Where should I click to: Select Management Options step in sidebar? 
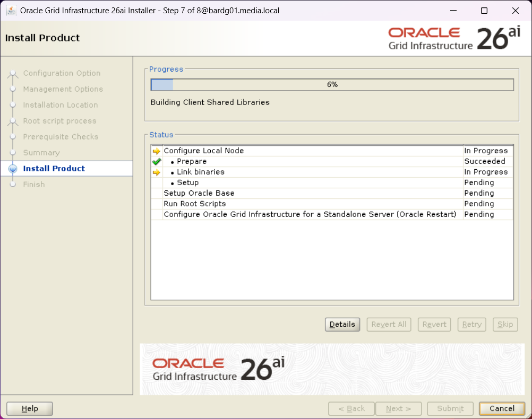(63, 89)
